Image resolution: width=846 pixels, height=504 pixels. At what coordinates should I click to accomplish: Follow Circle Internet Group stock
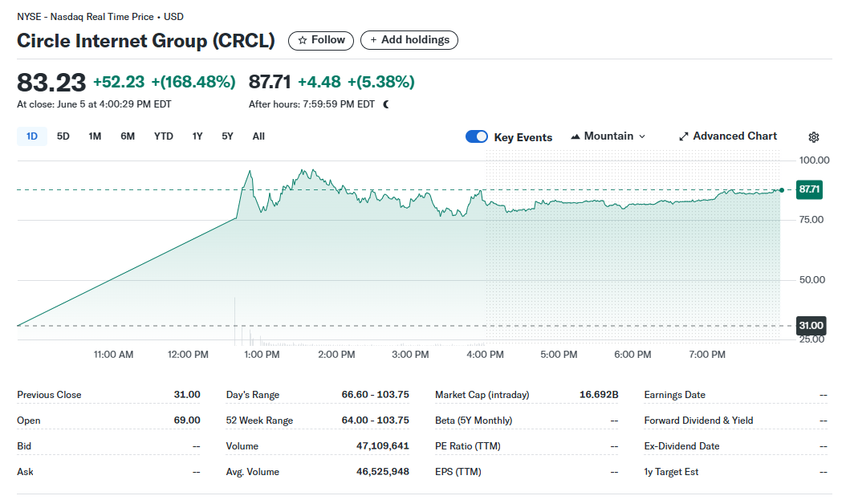pyautogui.click(x=321, y=40)
